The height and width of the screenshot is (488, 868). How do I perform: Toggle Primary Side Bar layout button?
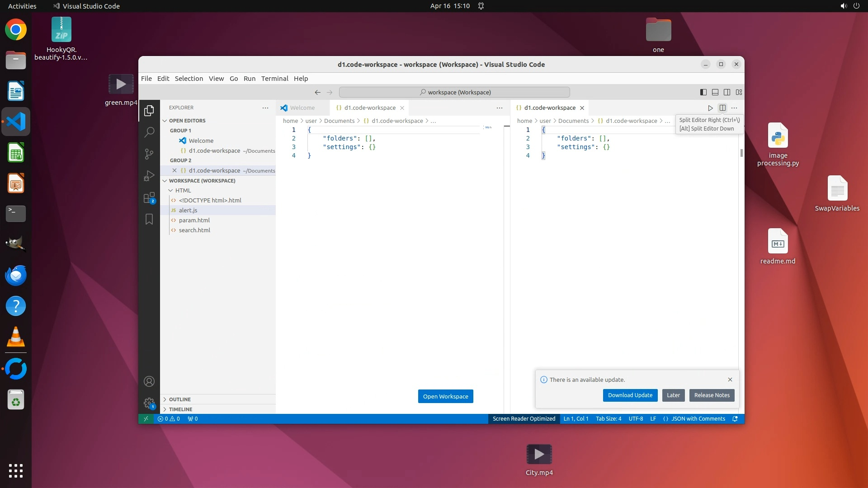click(x=703, y=92)
